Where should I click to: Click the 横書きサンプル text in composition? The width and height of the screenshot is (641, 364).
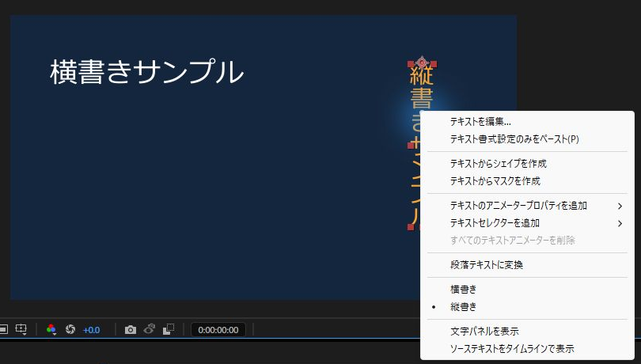click(147, 71)
